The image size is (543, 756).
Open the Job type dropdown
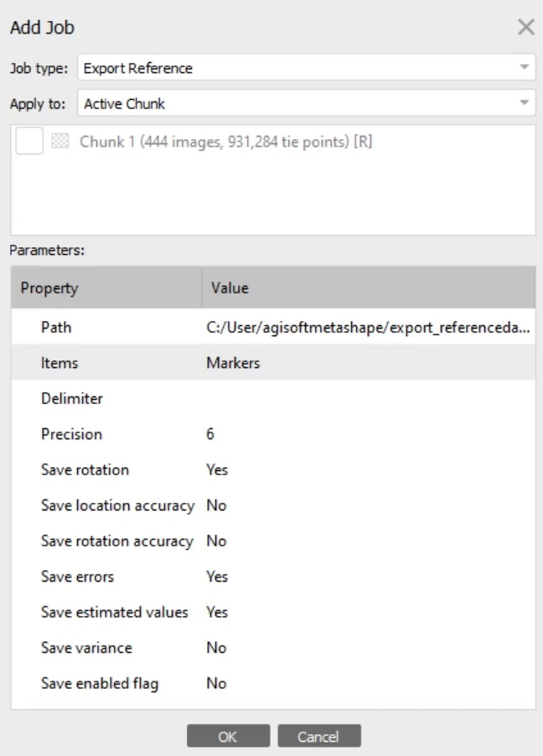tap(306, 68)
